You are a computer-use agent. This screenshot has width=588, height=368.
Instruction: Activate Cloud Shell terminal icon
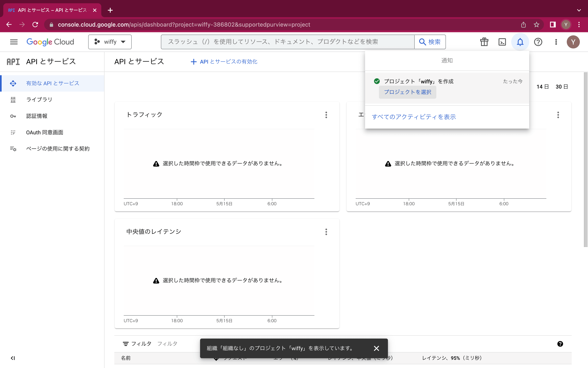(502, 42)
